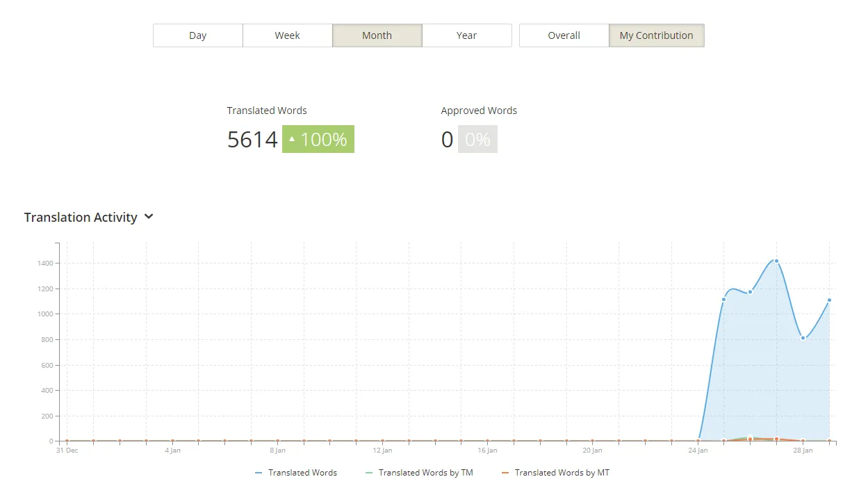
Task: Click the blue Translated Words legend marker
Action: point(259,473)
